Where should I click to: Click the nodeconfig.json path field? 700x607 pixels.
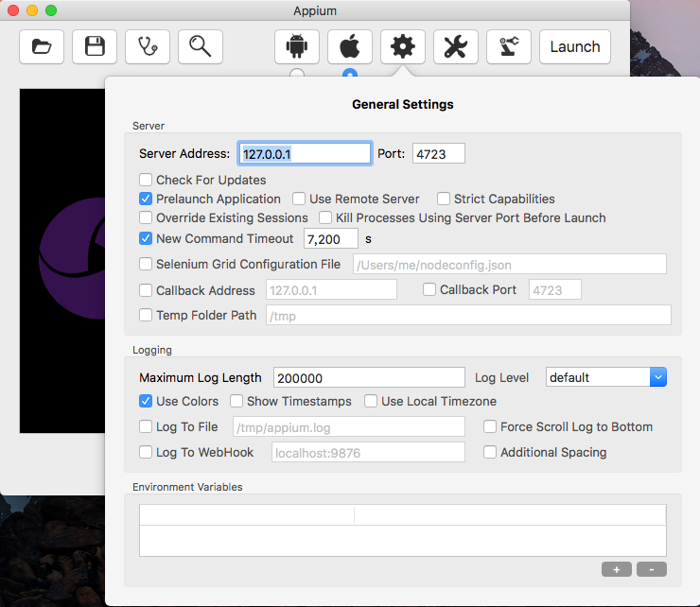[x=510, y=264]
